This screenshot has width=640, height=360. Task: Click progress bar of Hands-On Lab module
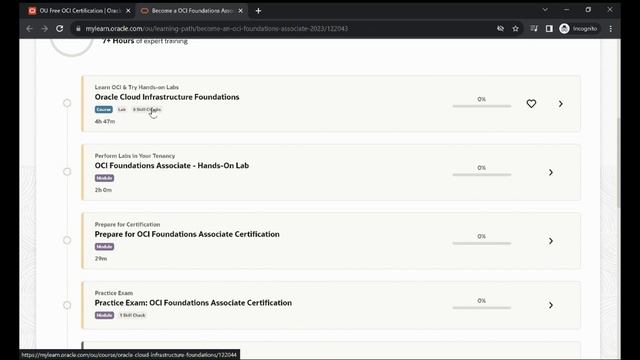[482, 175]
